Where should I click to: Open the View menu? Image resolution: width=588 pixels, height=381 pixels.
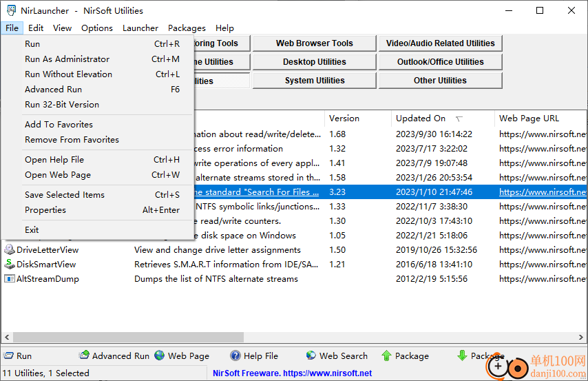[x=62, y=28]
